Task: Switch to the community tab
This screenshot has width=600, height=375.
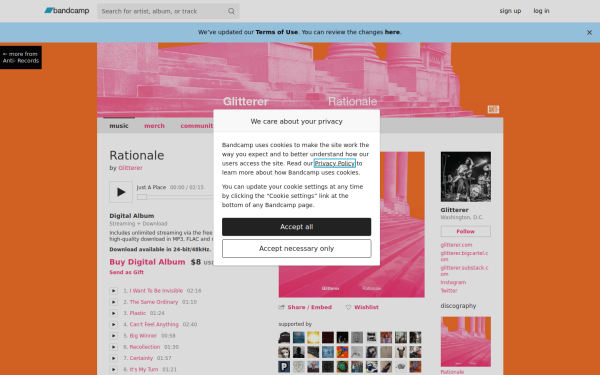Action: pos(197,126)
